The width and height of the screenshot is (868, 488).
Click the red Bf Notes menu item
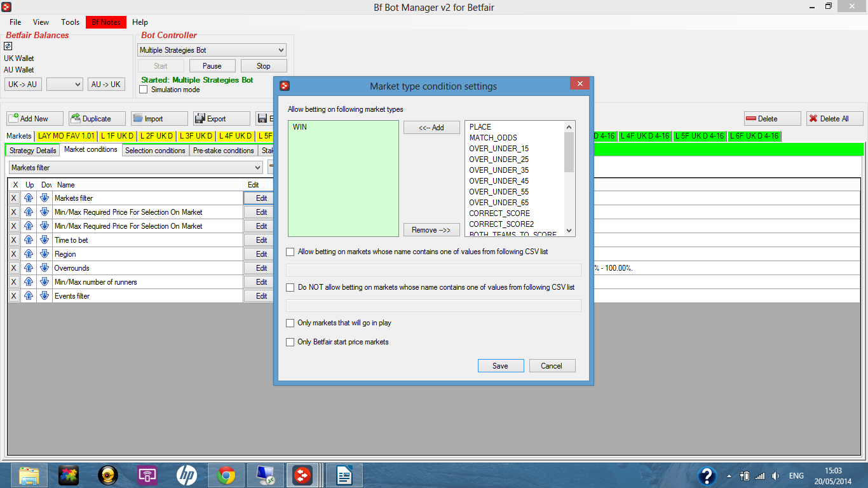point(106,22)
